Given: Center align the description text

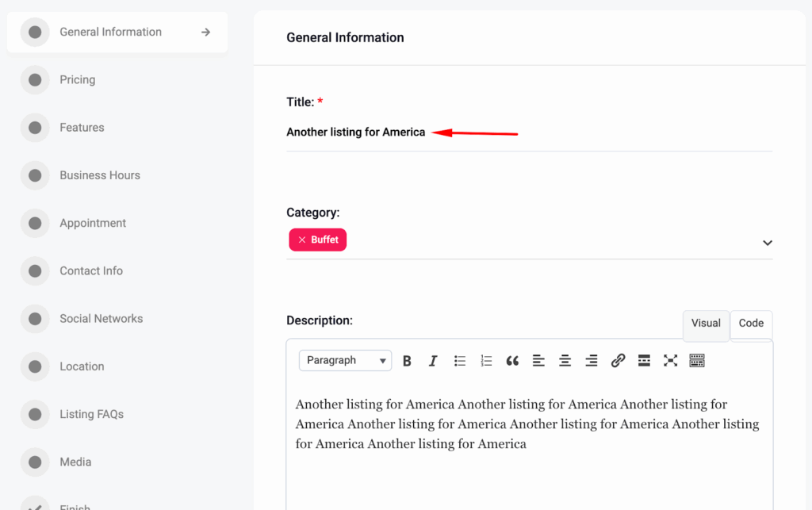Looking at the screenshot, I should click(x=565, y=361).
